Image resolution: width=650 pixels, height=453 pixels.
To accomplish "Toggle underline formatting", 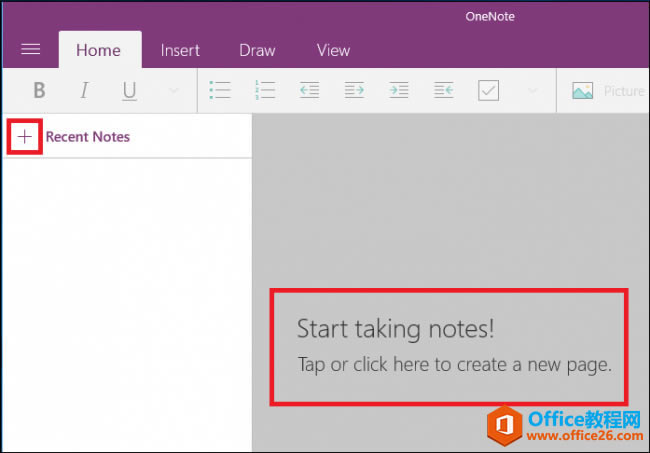I will [129, 91].
